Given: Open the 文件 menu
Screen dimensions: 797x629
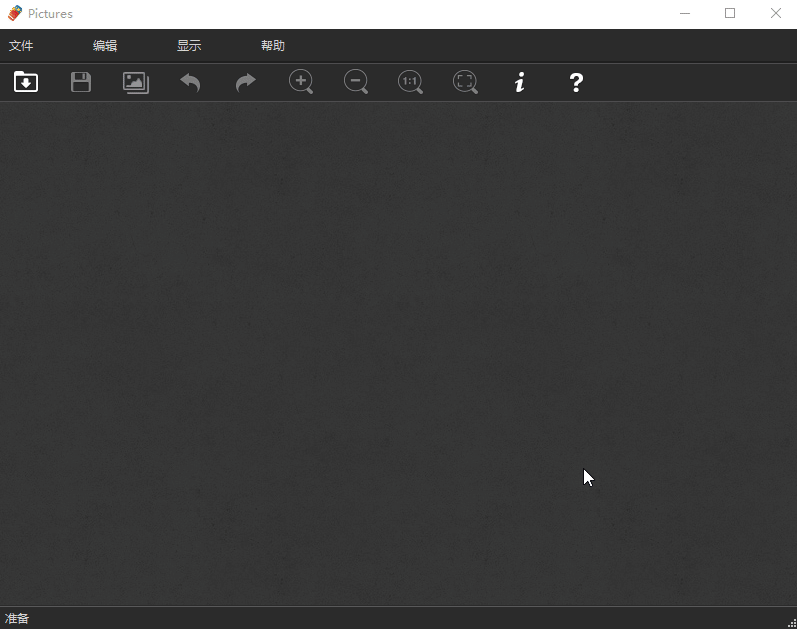Looking at the screenshot, I should (21, 46).
